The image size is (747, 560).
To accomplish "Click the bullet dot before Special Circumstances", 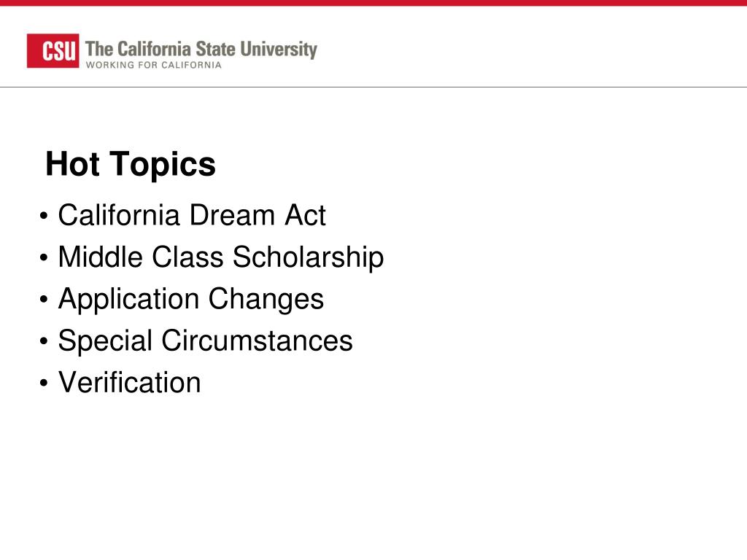I will point(44,341).
